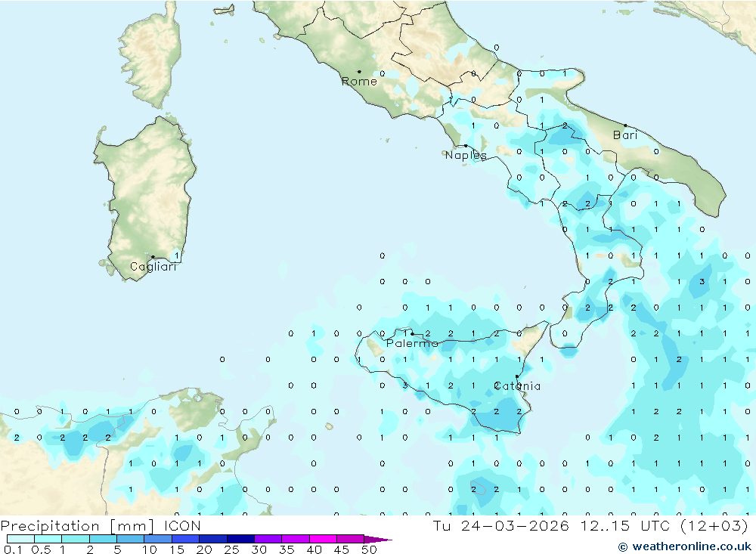The height and width of the screenshot is (554, 756).
Task: Click the Bari city label
Action: 625,135
